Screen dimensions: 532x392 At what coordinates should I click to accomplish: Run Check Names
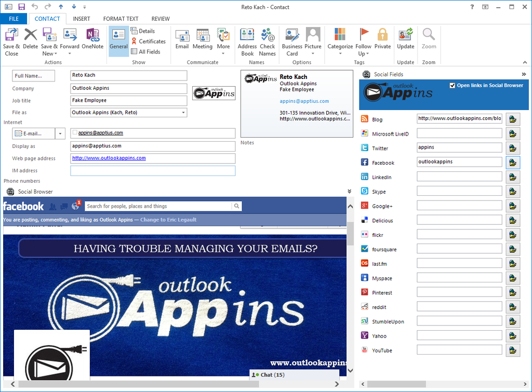pos(268,42)
